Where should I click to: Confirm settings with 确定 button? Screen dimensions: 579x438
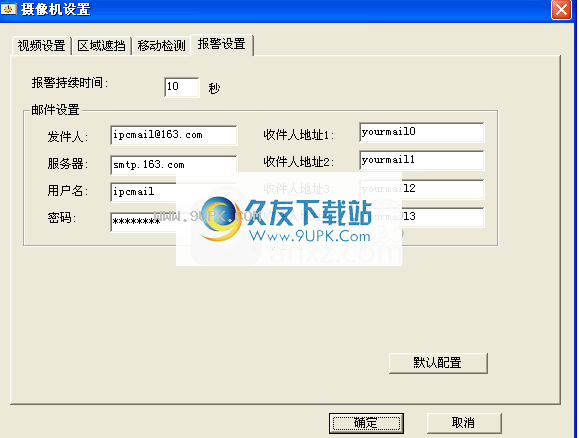tap(366, 423)
